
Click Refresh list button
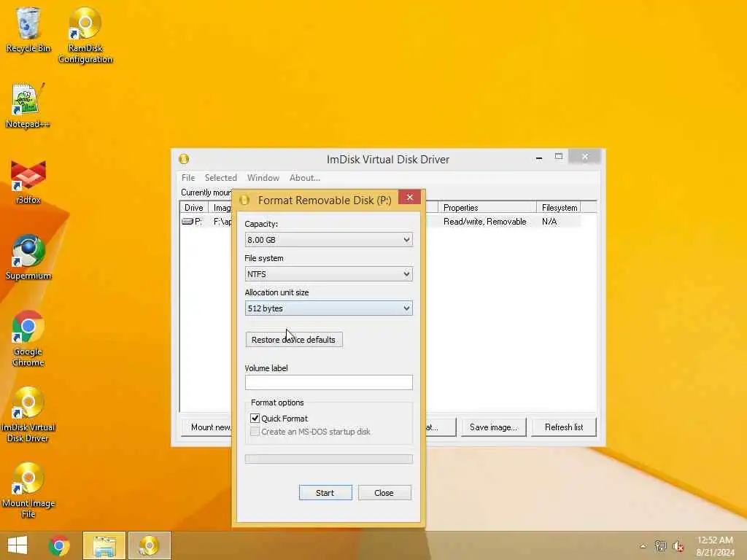(564, 427)
